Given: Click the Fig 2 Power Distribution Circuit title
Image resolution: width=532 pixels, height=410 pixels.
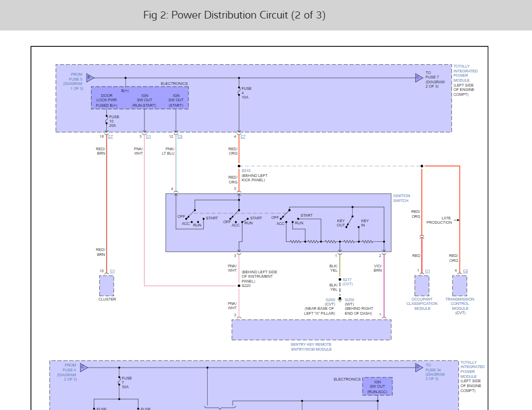Looking at the screenshot, I should tap(234, 15).
